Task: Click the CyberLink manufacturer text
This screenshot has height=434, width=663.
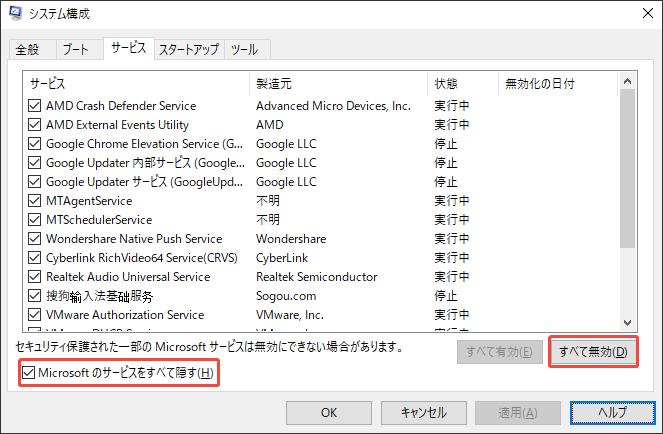Action: click(282, 258)
